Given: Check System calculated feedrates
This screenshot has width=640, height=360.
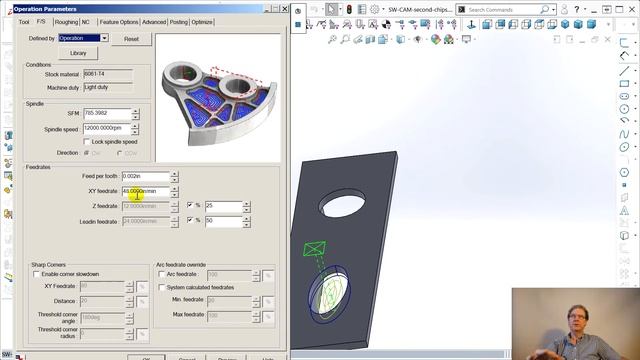Looking at the screenshot, I should click(162, 287).
